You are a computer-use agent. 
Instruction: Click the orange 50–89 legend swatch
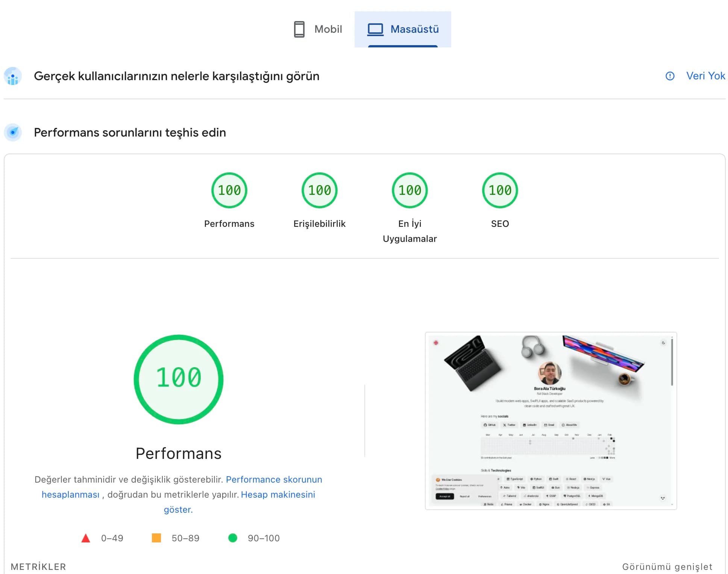tap(156, 538)
